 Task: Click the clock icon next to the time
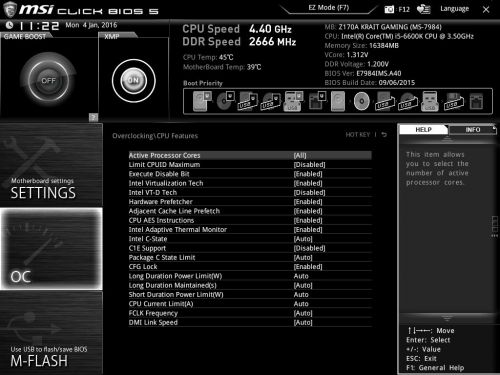pos(10,25)
